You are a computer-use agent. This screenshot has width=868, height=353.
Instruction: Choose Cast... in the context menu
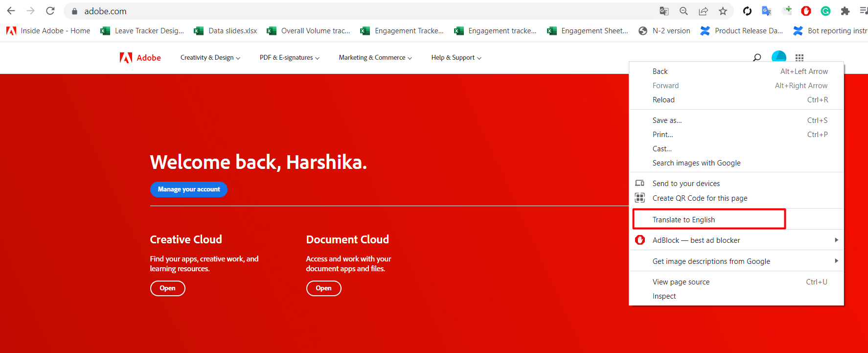736,149
